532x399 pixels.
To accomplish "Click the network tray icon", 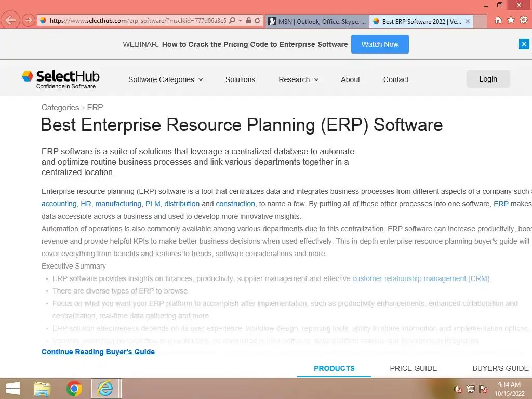I will pyautogui.click(x=470, y=389).
